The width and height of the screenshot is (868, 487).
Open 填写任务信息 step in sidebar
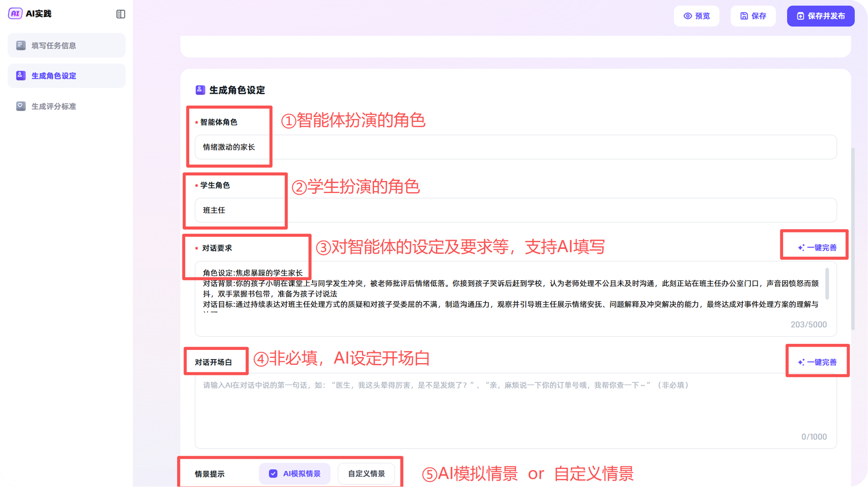click(67, 45)
